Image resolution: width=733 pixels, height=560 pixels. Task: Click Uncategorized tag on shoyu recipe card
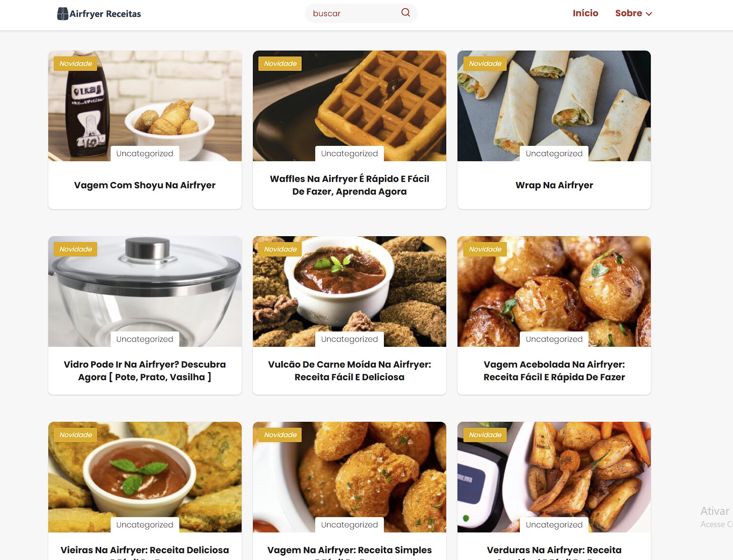145,154
